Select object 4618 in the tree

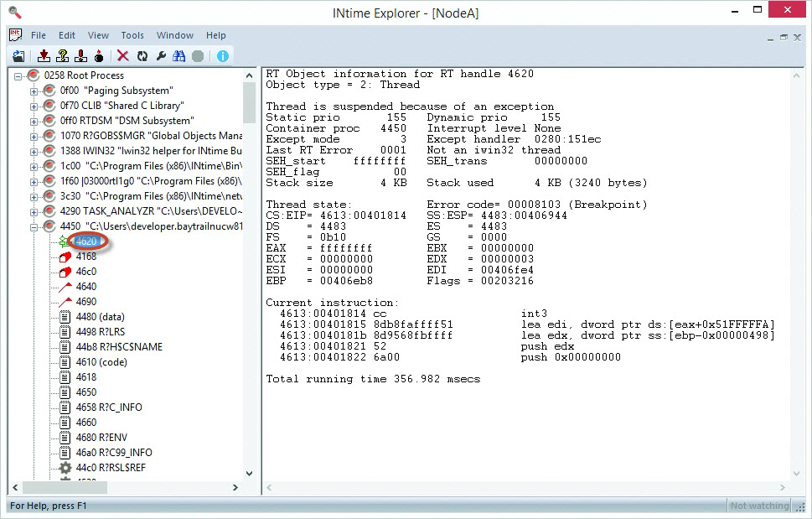point(86,377)
